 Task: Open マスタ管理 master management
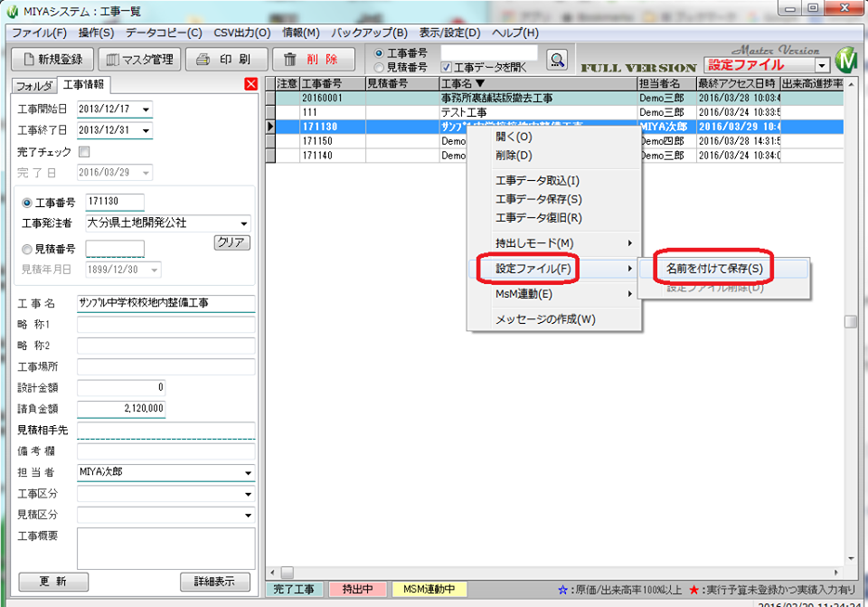tap(139, 60)
